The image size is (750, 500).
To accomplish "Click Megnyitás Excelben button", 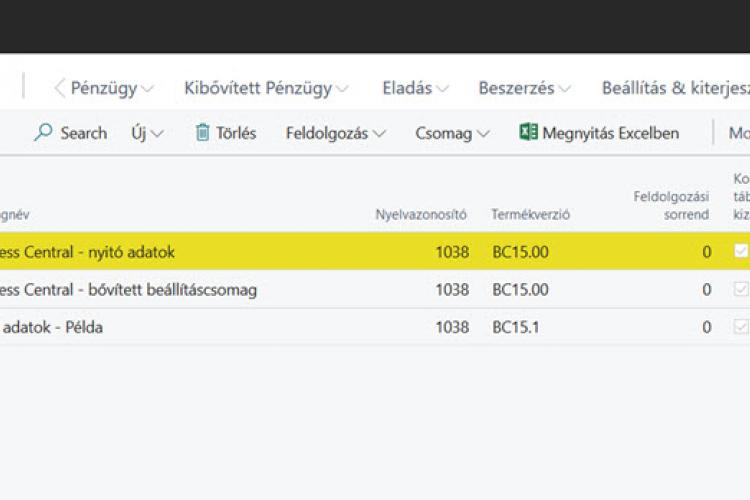I will coord(610,133).
